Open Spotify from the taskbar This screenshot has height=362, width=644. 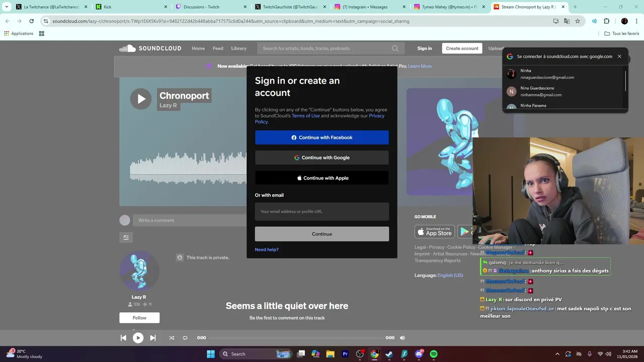coord(434,354)
